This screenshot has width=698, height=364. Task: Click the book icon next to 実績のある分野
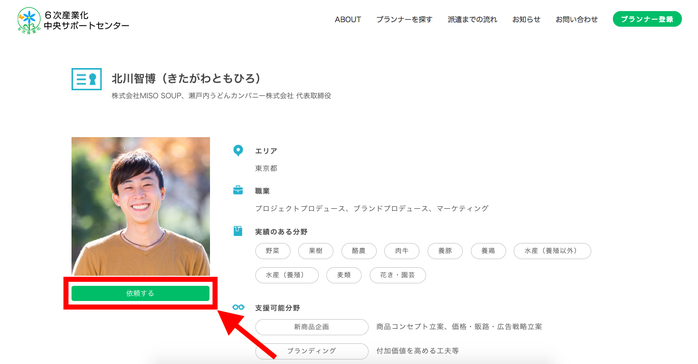tap(238, 231)
